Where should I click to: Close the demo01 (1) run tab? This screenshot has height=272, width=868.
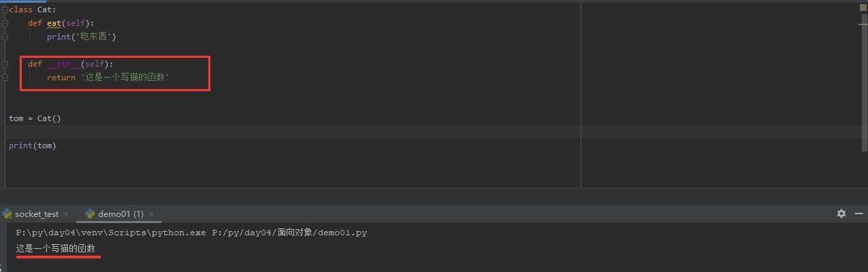coord(150,214)
